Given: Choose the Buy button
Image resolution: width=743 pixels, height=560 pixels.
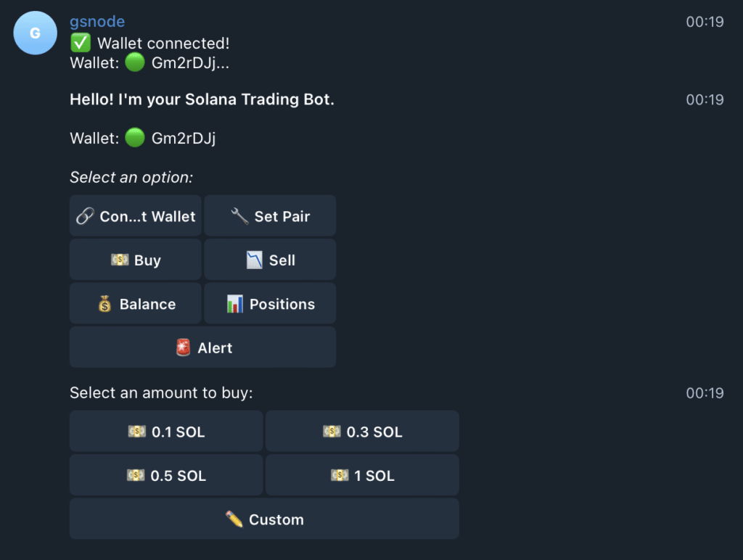Looking at the screenshot, I should click(x=136, y=260).
